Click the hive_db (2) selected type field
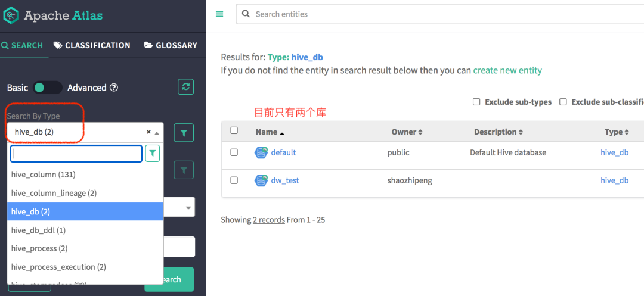The image size is (644, 296). [x=85, y=132]
